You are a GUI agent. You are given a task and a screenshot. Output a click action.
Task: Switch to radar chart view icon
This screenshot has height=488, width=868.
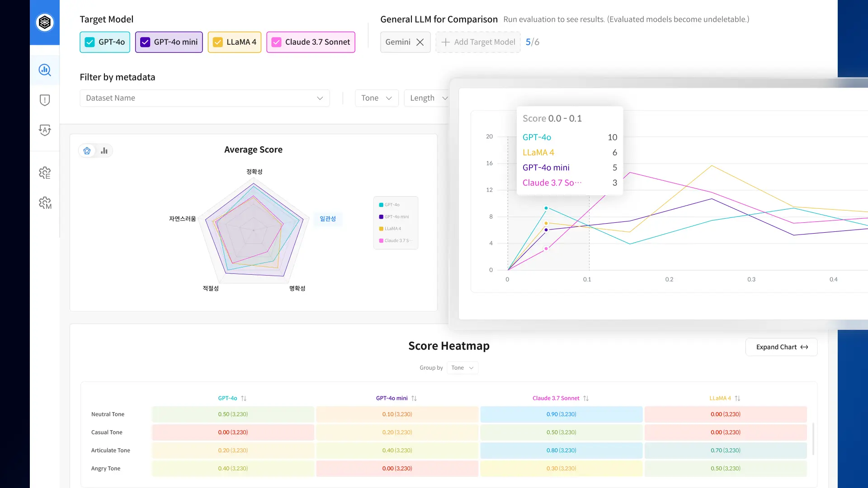tap(87, 151)
